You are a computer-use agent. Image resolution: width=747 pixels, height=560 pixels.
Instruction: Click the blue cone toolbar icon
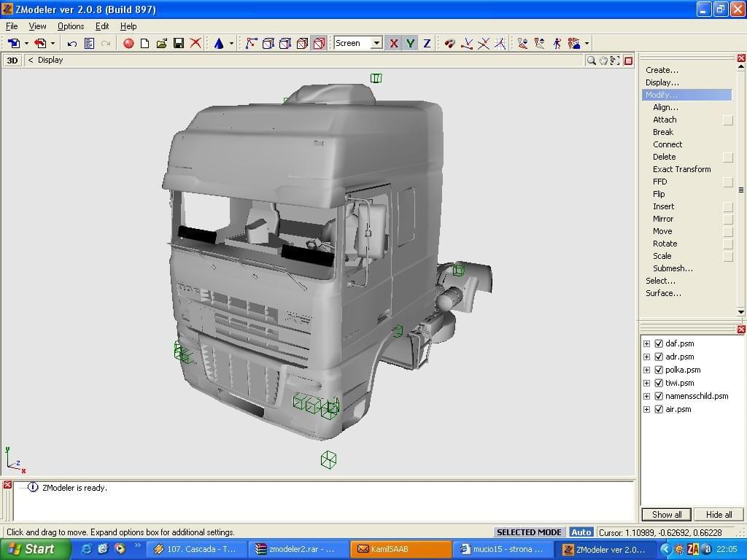coord(219,43)
